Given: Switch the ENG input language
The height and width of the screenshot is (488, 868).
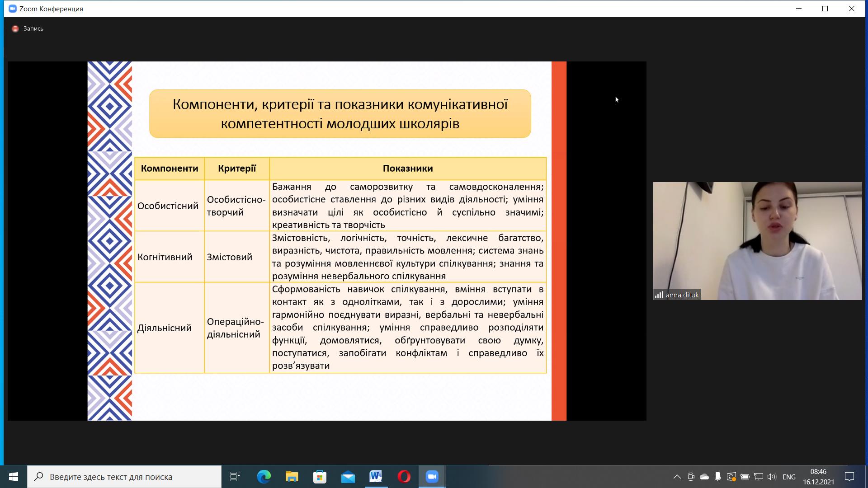Looking at the screenshot, I should [789, 477].
